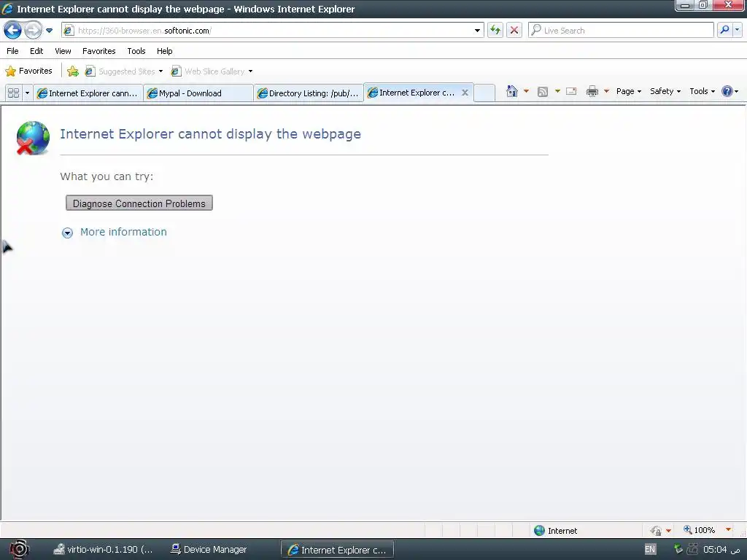Viewport: 747px width, 560px height.
Task: Click the Home page icon
Action: [511, 91]
